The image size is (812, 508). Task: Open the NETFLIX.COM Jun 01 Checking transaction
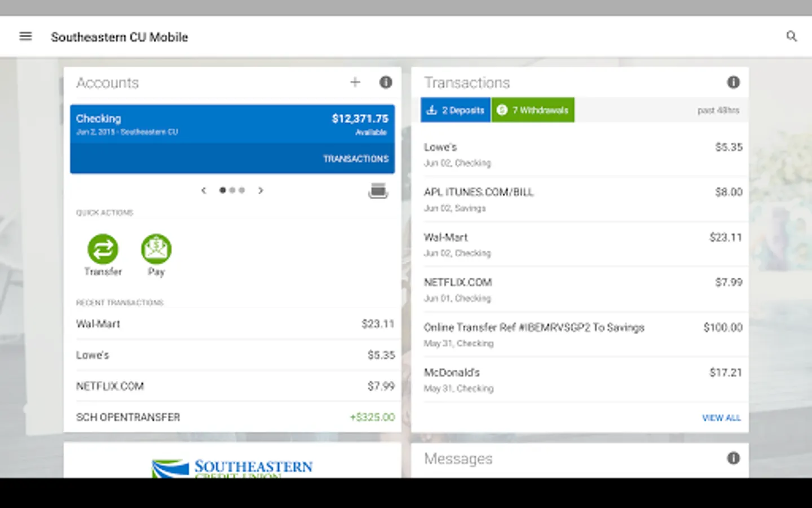pyautogui.click(x=583, y=290)
